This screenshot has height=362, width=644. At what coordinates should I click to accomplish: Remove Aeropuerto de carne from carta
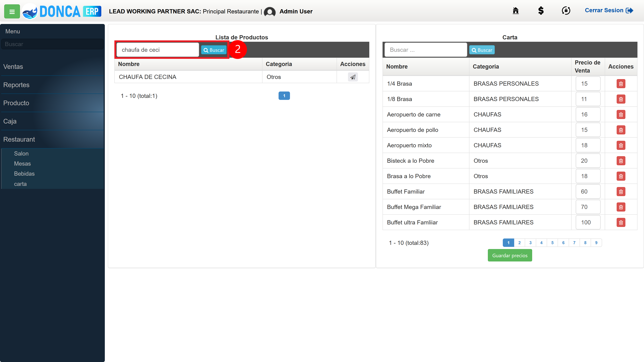621,115
